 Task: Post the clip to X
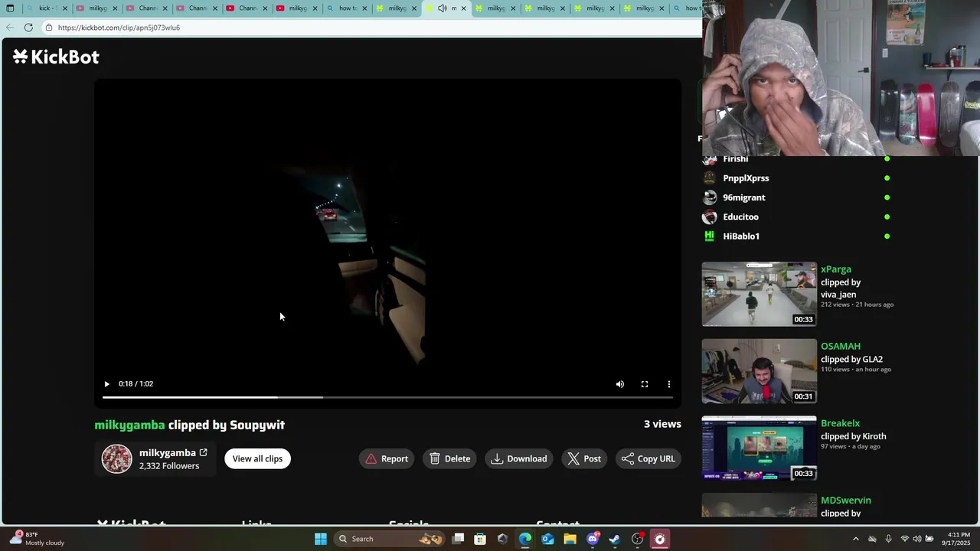584,458
